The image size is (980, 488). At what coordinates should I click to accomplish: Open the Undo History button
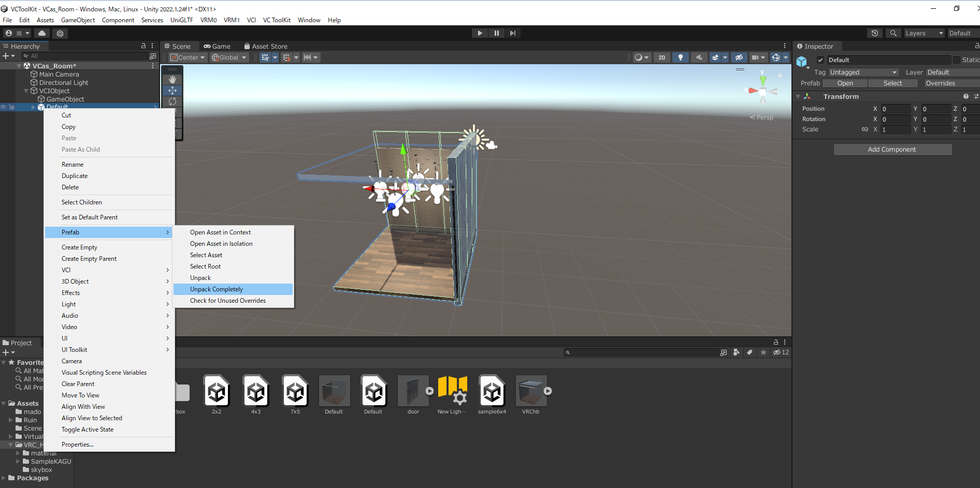875,33
